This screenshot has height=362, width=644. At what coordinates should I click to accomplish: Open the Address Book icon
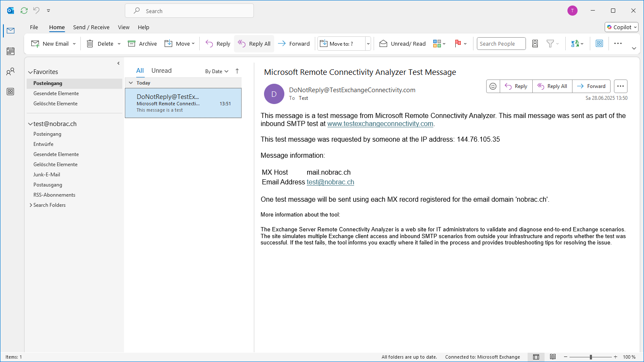coord(535,44)
